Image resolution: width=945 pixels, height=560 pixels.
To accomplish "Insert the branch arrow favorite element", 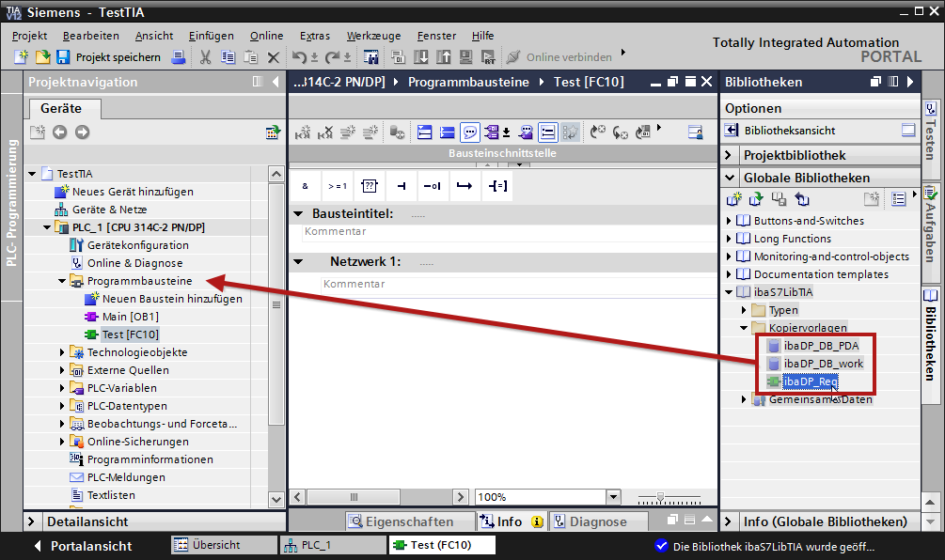I will 465,186.
